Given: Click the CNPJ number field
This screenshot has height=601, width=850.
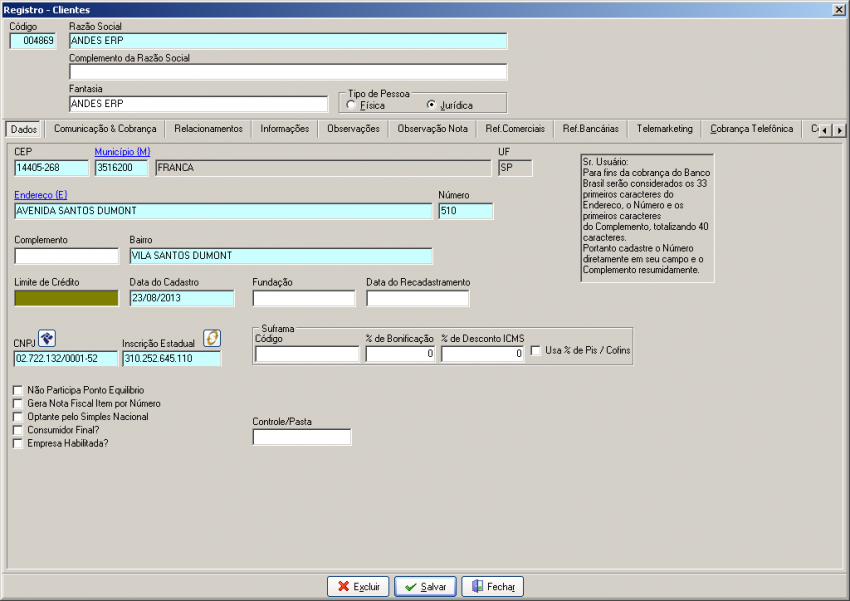Looking at the screenshot, I should [66, 359].
